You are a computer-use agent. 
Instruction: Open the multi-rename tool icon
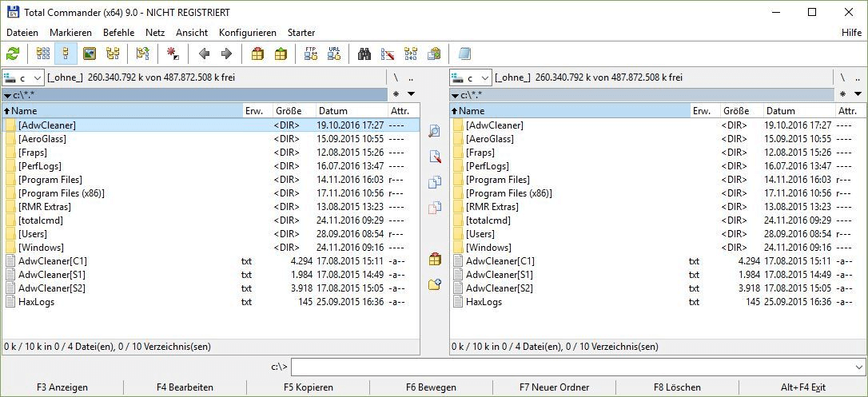tap(388, 54)
